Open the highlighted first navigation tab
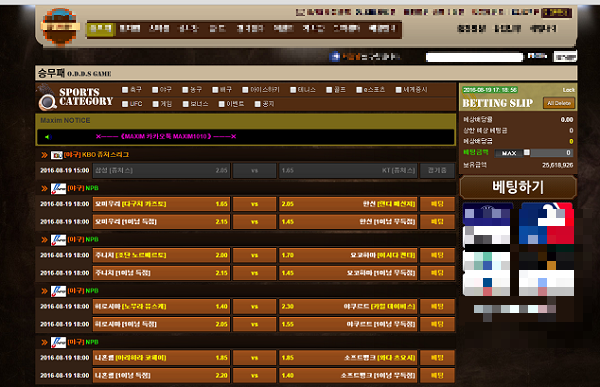The image size is (600, 387). pos(101,29)
